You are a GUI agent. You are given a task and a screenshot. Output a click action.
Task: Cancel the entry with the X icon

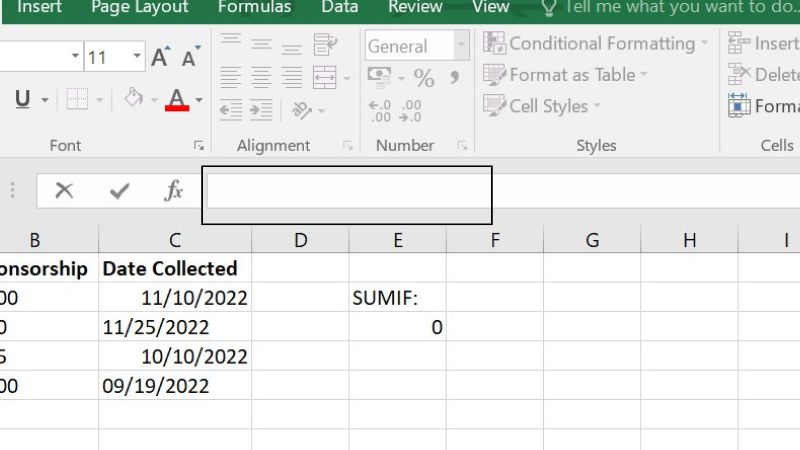click(x=64, y=191)
